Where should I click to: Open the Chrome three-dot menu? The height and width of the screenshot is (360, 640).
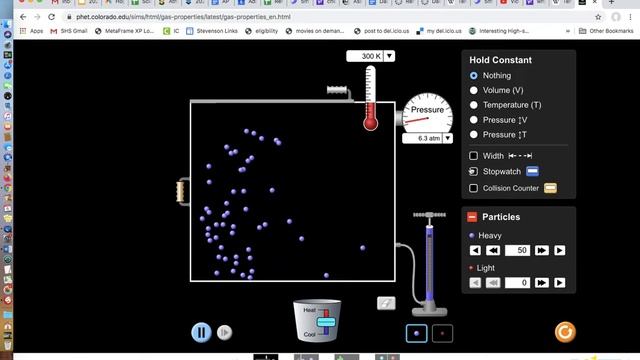[631, 17]
